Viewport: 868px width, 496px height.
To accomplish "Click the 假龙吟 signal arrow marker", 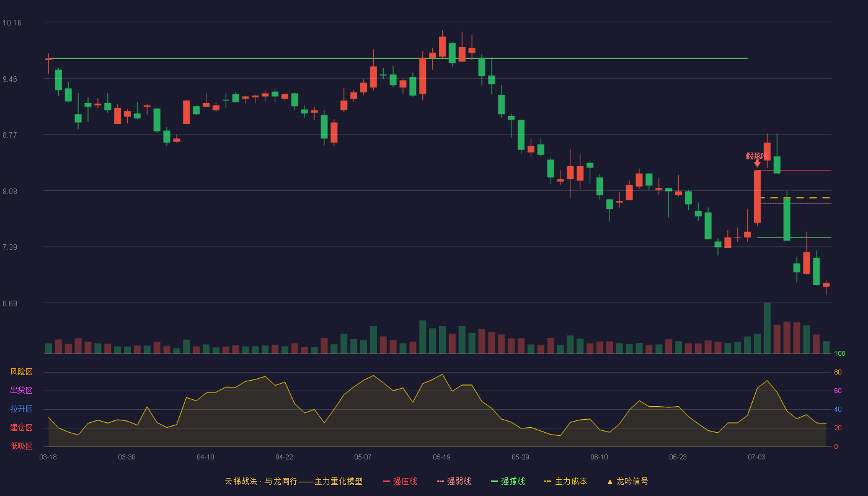I will (757, 164).
